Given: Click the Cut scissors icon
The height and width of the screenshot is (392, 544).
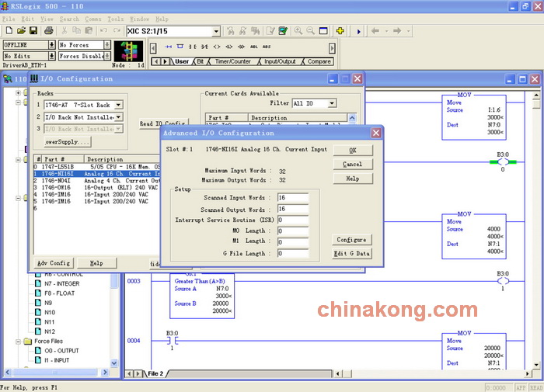Looking at the screenshot, I should [x=65, y=31].
